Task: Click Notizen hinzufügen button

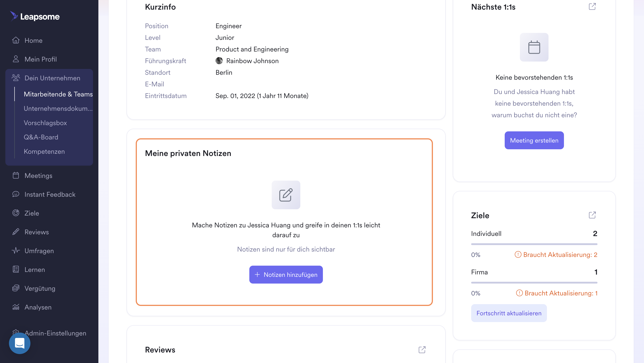Action: coord(286,274)
